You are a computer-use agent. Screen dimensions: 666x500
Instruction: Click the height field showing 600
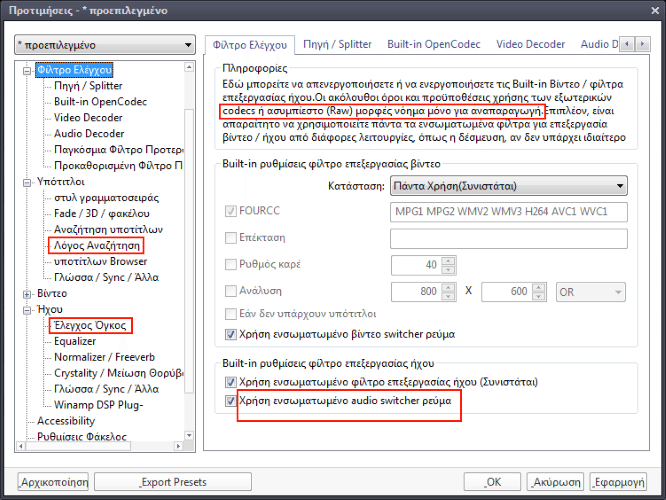point(507,292)
